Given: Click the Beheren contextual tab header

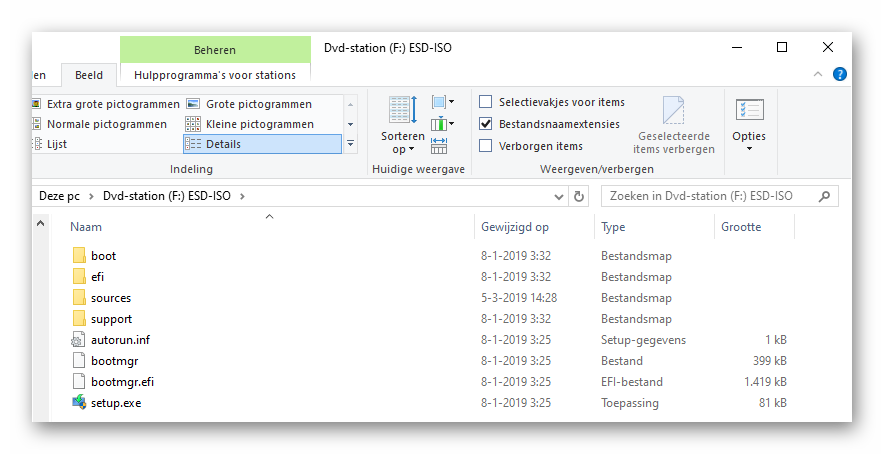Looking at the screenshot, I should (x=215, y=50).
